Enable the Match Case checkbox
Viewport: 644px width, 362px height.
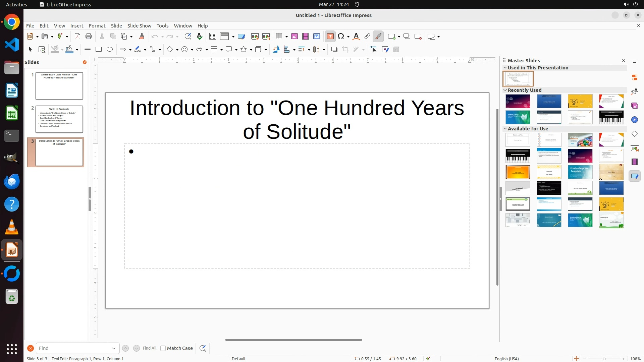pyautogui.click(x=163, y=348)
